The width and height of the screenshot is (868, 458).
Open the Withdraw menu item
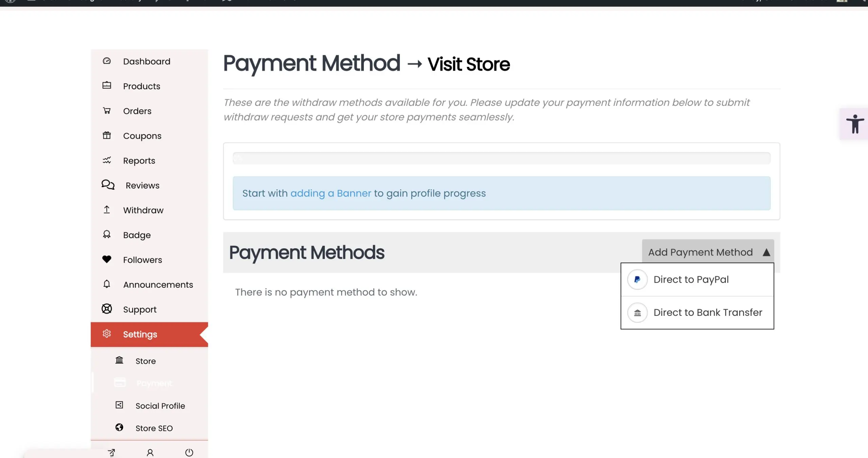coord(143,210)
